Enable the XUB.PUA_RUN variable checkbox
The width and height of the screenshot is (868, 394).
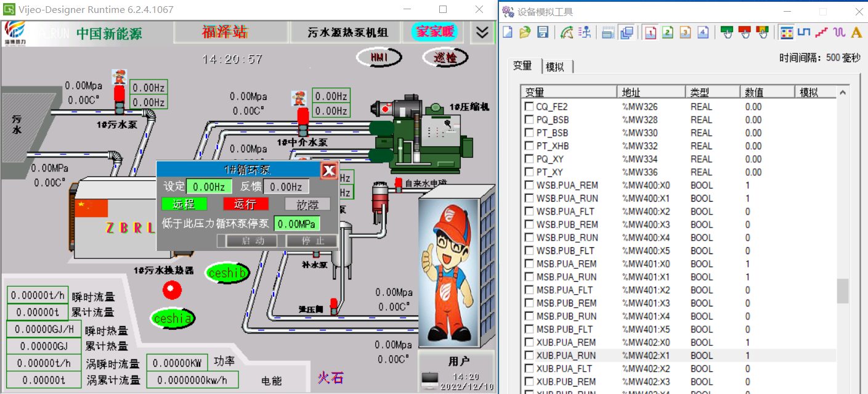pyautogui.click(x=529, y=356)
